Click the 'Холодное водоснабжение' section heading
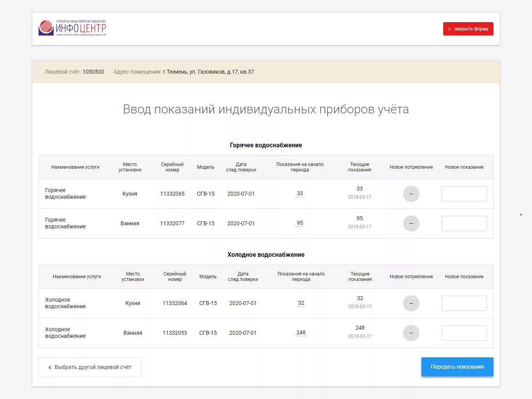Image resolution: width=532 pixels, height=399 pixels. coord(266,254)
